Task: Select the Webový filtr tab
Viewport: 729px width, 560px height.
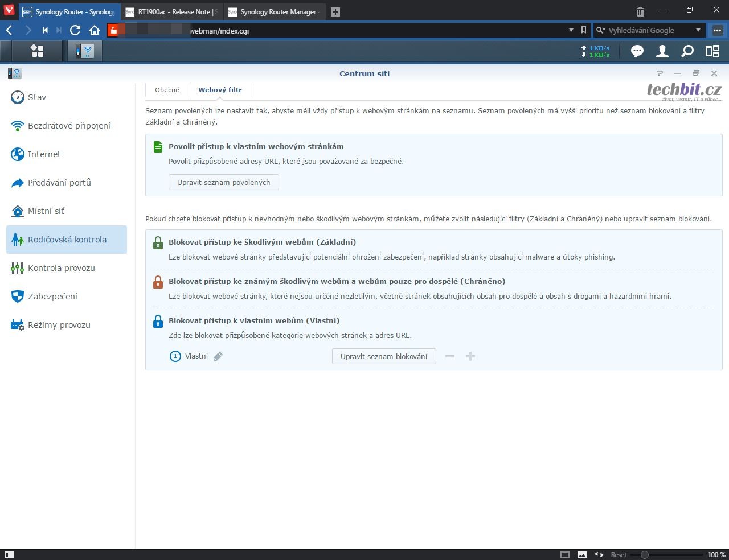Action: [220, 90]
